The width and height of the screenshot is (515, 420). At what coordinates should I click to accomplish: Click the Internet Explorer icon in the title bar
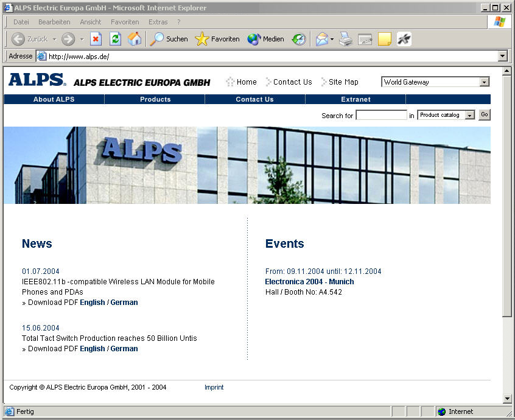[8, 7]
